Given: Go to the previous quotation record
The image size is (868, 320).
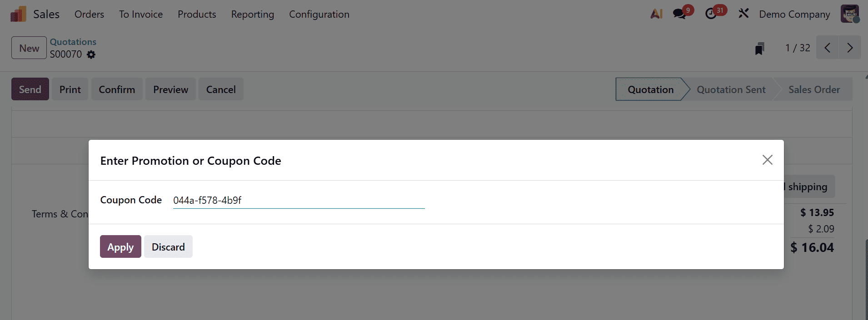Looking at the screenshot, I should (x=828, y=48).
